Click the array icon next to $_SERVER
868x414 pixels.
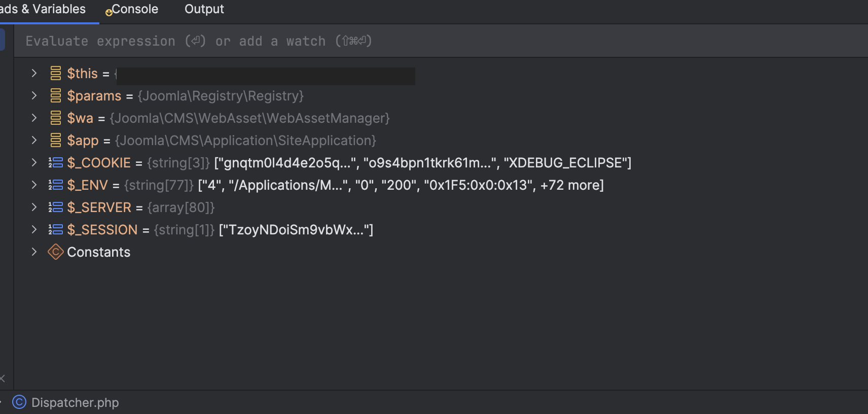pyautogui.click(x=56, y=207)
